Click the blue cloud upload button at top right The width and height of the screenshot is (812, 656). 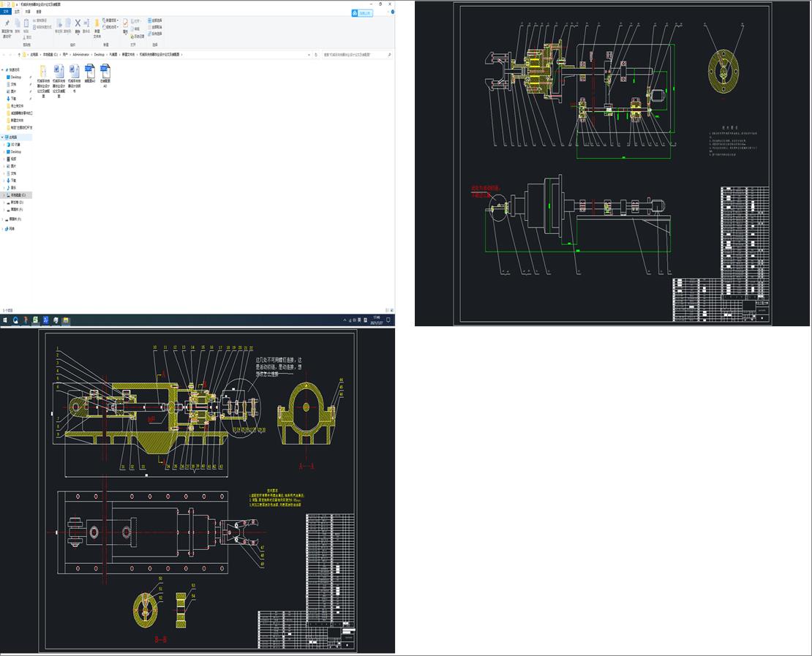click(361, 12)
